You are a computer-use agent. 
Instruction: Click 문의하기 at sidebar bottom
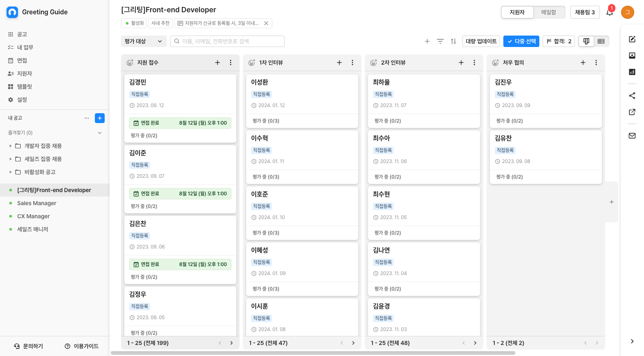(x=29, y=346)
